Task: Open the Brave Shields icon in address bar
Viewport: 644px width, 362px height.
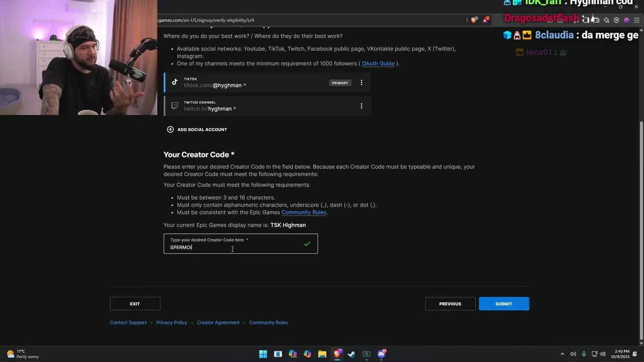Action: (474, 20)
